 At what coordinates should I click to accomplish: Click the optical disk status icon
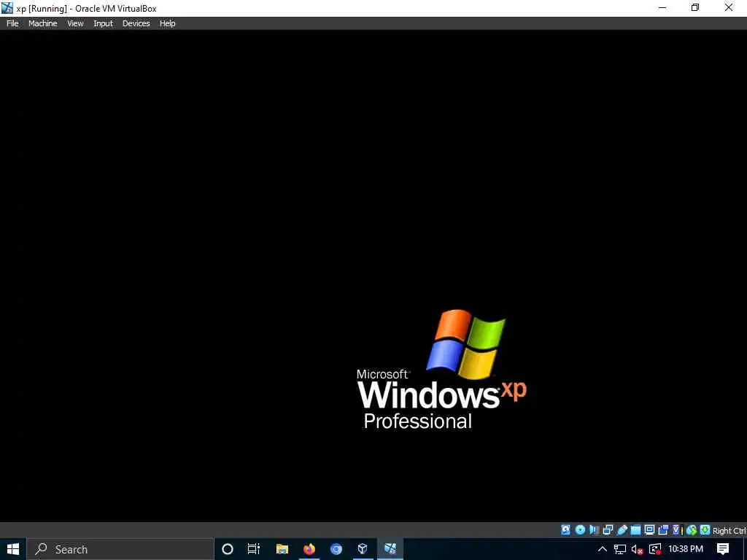(580, 530)
